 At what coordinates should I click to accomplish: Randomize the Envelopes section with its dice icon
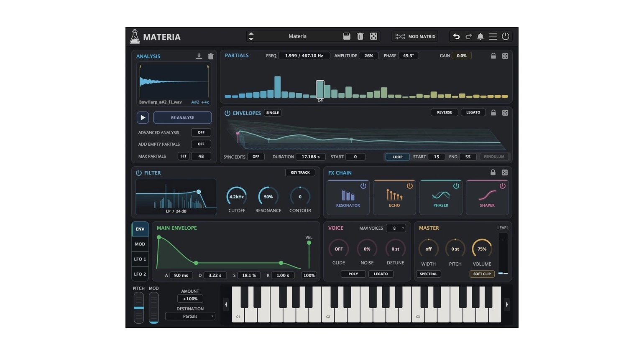pyautogui.click(x=505, y=113)
